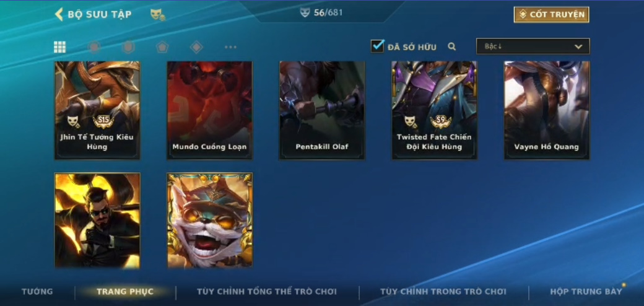The width and height of the screenshot is (644, 306).
Task: Open the Vayne Hồ Quang skin card
Action: [x=547, y=110]
